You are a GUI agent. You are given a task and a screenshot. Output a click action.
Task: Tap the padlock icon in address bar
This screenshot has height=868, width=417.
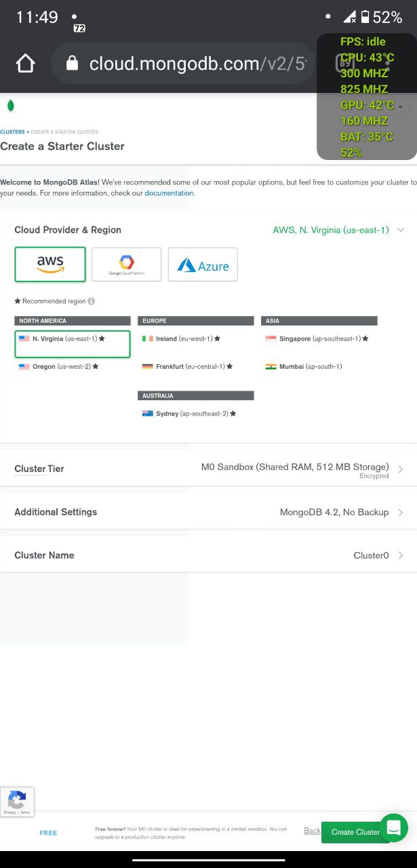(72, 63)
